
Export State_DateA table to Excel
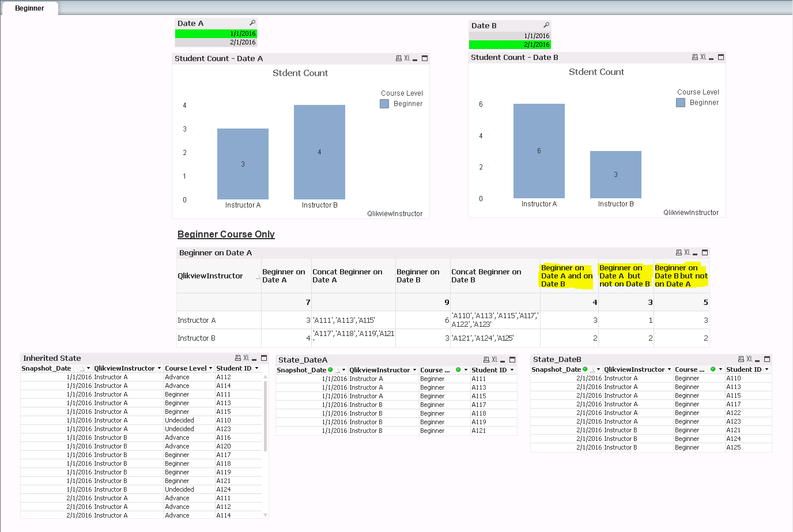[494, 360]
